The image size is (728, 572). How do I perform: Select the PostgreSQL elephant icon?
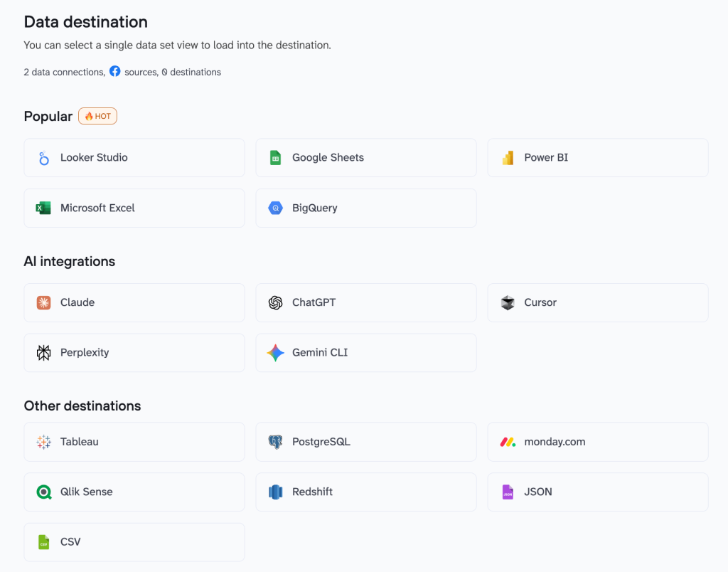(x=274, y=442)
